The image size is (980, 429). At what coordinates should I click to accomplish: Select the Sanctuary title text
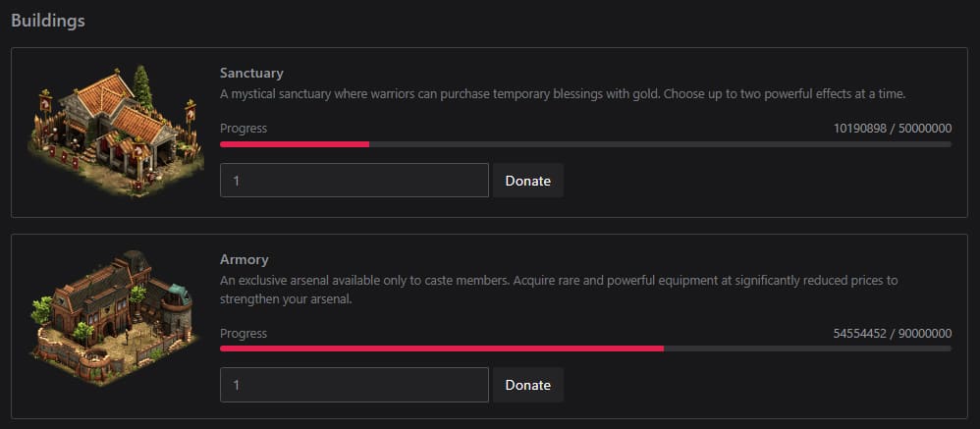click(251, 73)
